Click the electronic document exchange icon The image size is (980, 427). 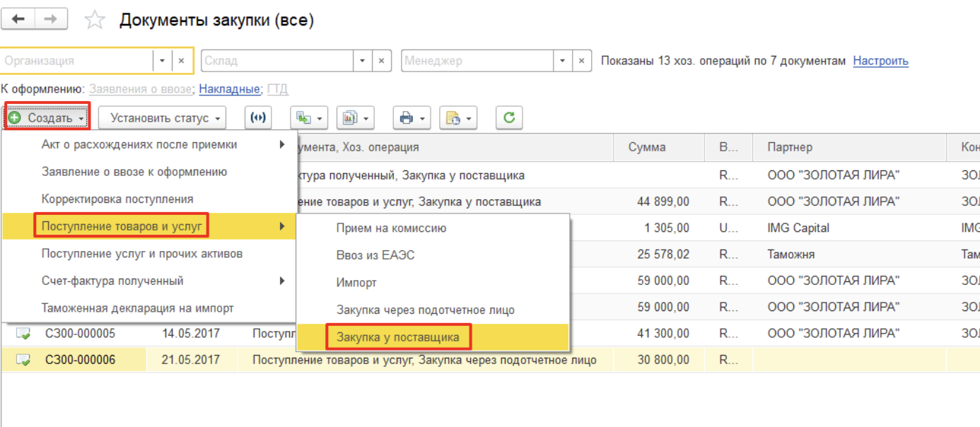[x=258, y=118]
